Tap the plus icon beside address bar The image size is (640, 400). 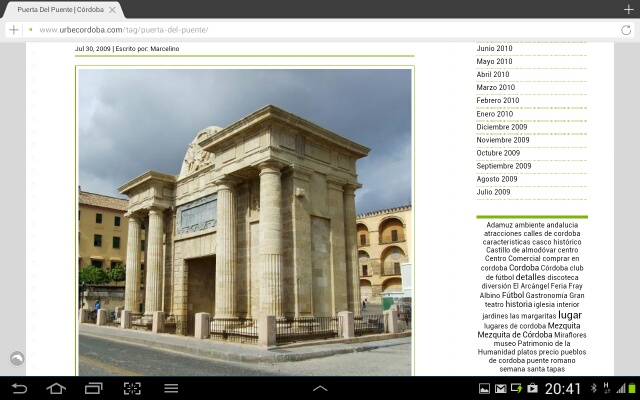(x=13, y=30)
